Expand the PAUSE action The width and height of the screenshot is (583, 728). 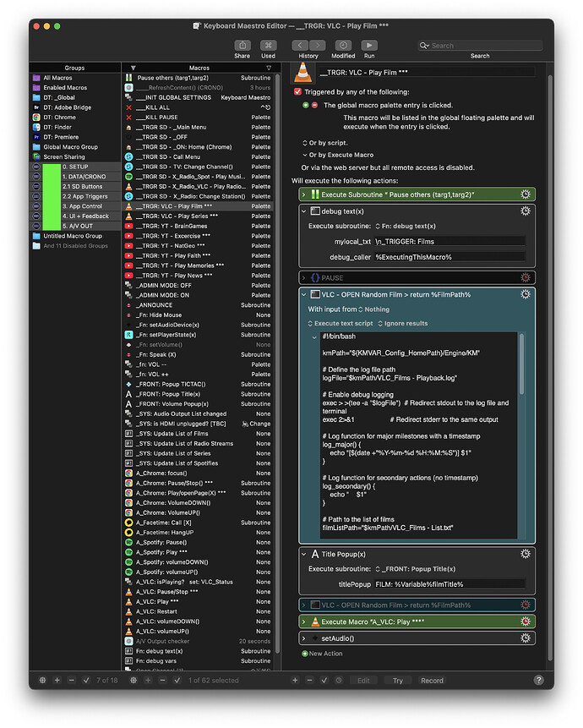click(304, 278)
